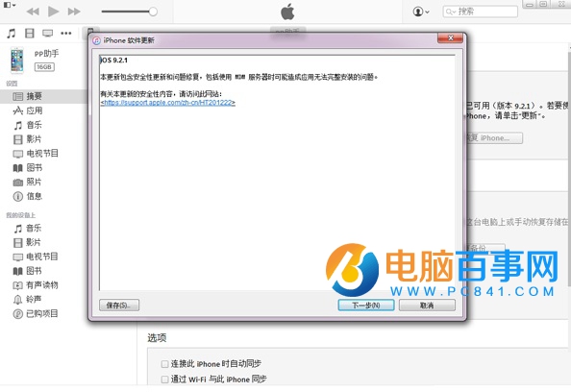Screen dimensions: 571x392
Task: Click the play button in iTunes
Action: click(x=54, y=12)
